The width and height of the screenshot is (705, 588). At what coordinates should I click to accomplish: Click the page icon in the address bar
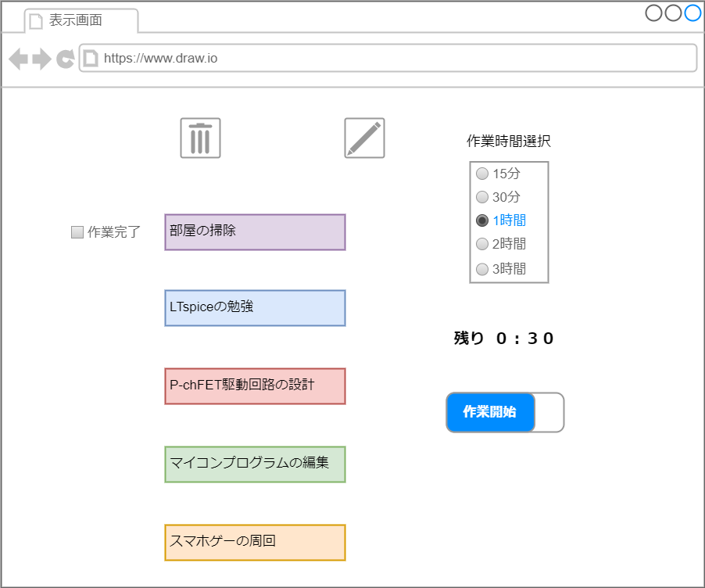click(x=91, y=58)
